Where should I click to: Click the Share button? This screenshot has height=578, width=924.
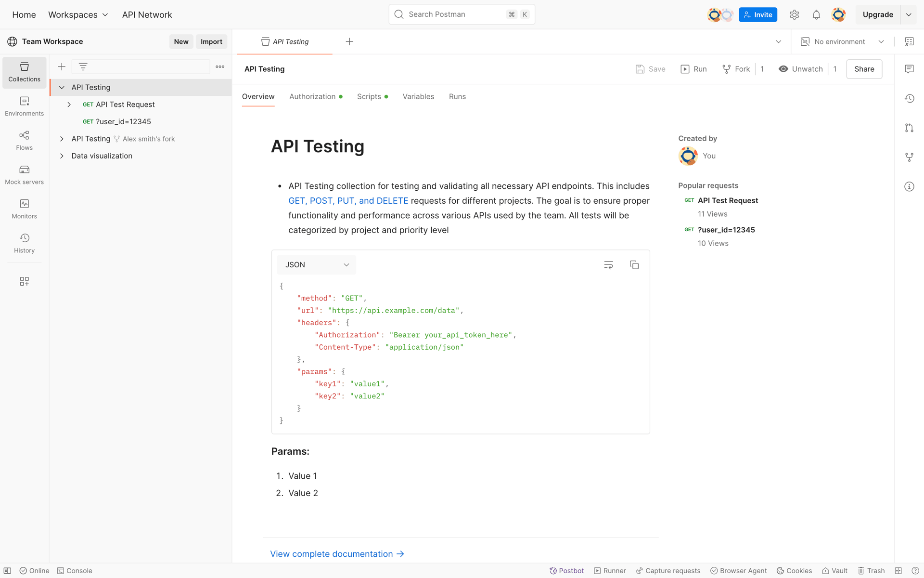point(864,69)
